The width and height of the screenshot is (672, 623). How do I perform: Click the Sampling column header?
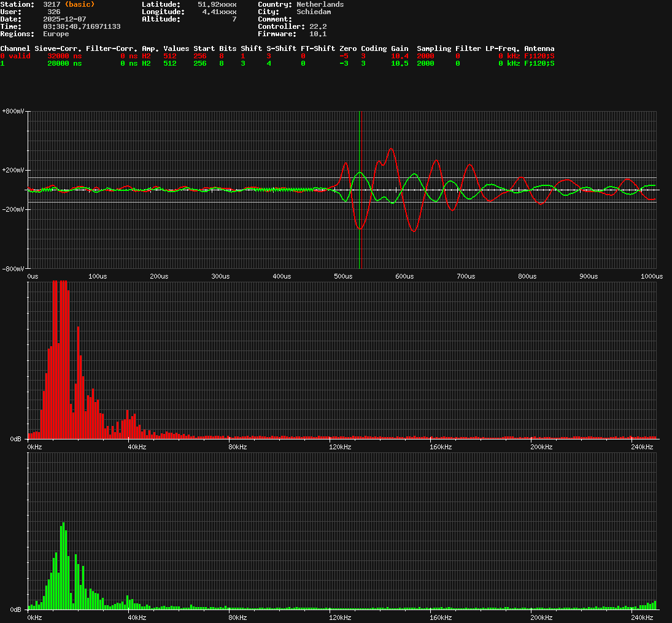434,48
